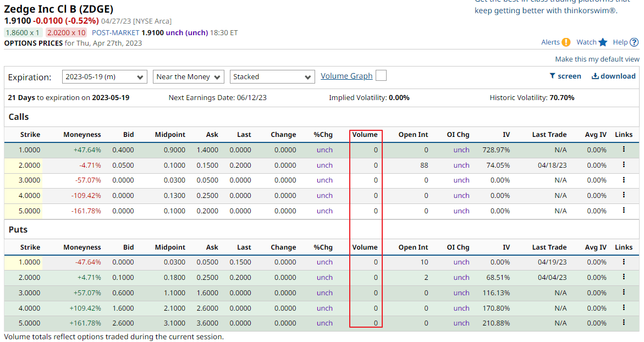Viewport: 644px width, 342px height.
Task: Open links menu for 1.0000 call row
Action: click(x=624, y=150)
